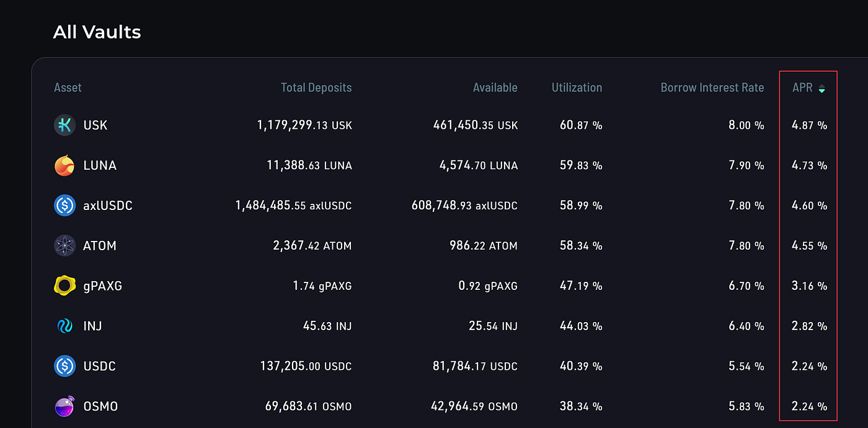Click the gPAXG token icon
Image resolution: width=868 pixels, height=428 pixels.
(64, 286)
